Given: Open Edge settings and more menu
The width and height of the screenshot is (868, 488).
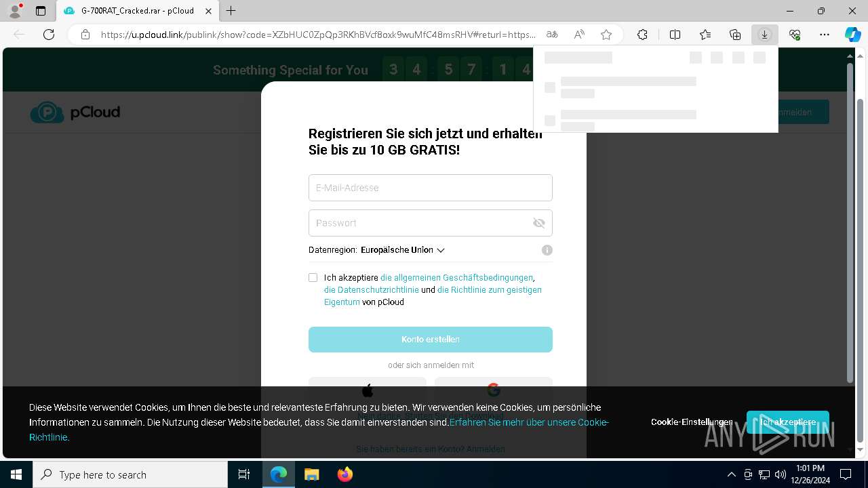Looking at the screenshot, I should [825, 35].
